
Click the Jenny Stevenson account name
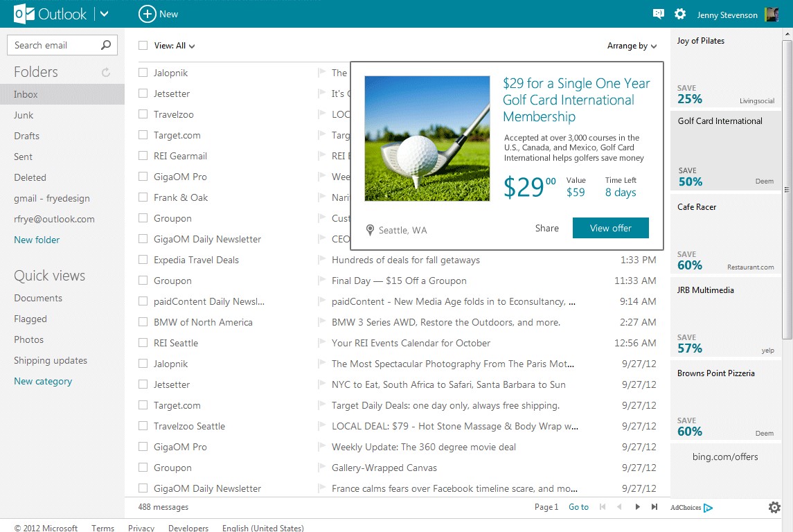[727, 15]
